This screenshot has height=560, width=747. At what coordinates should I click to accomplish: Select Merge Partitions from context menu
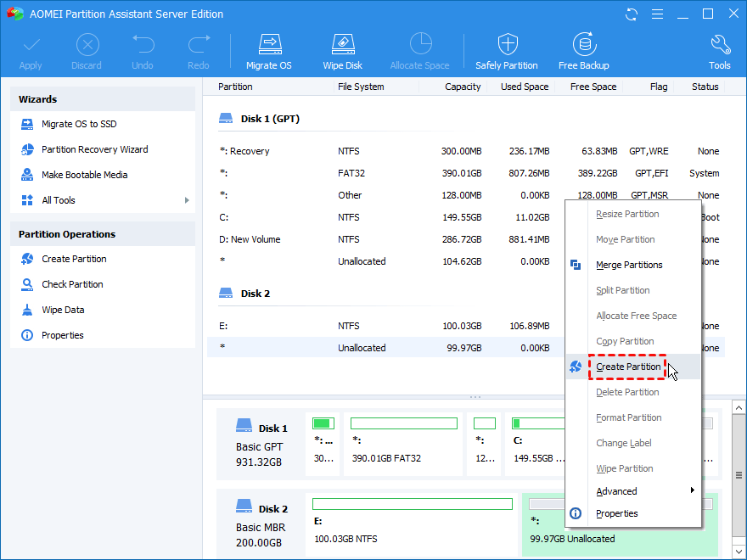coord(629,265)
